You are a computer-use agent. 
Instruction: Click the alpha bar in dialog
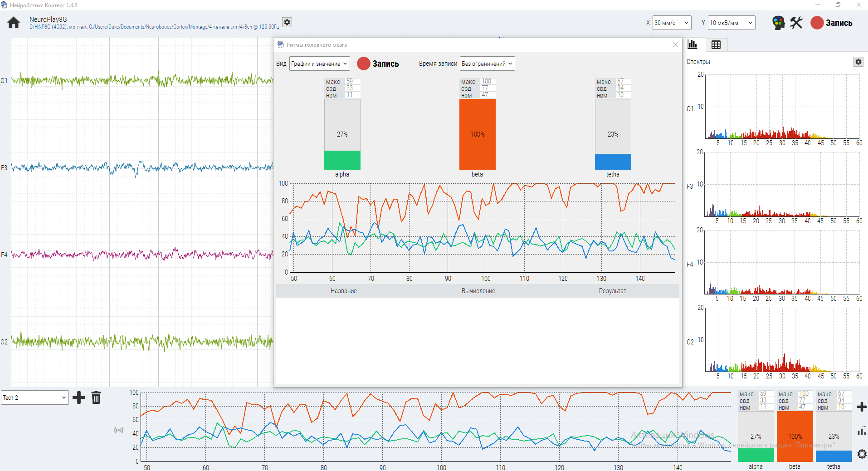(x=342, y=134)
